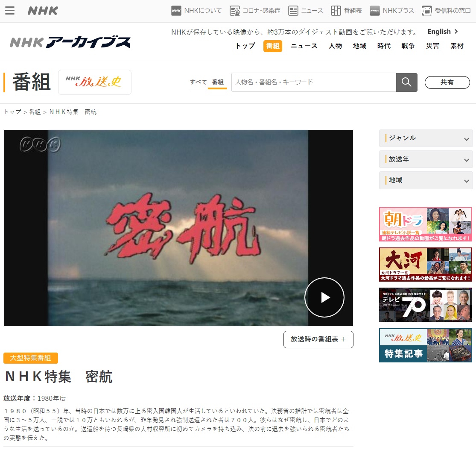Click the NHKについて text link
Screen dimensions: 476x453
coord(203,11)
